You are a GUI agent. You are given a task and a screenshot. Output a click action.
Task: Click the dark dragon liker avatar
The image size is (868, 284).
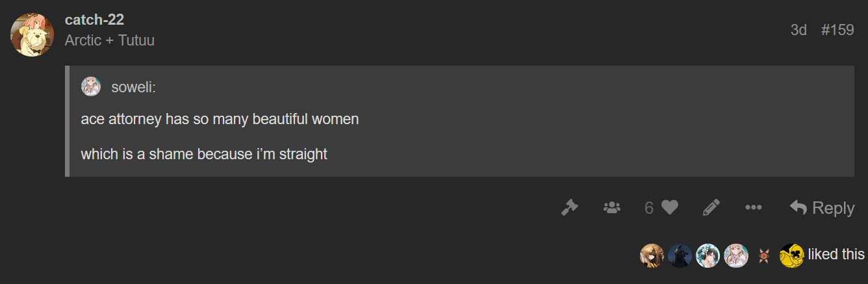pyautogui.click(x=680, y=255)
